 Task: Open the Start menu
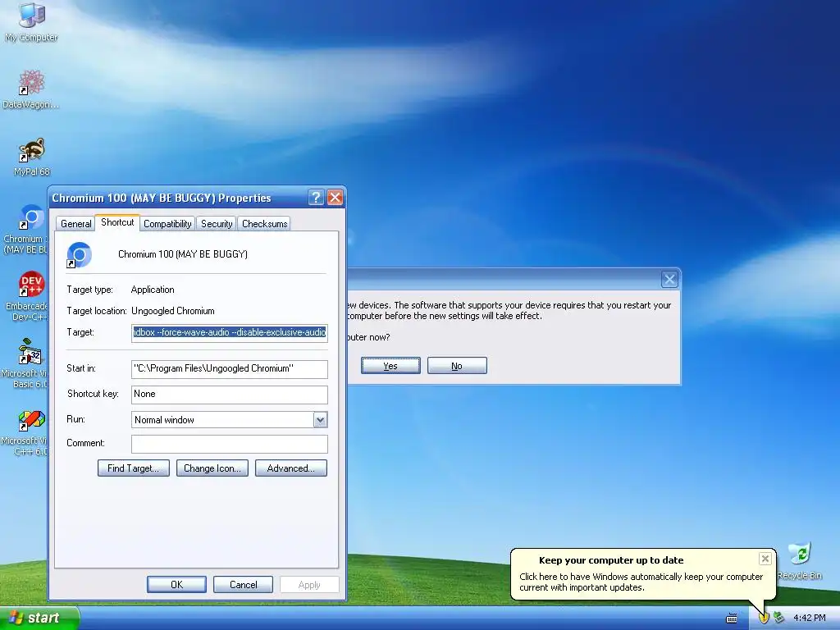(39, 619)
